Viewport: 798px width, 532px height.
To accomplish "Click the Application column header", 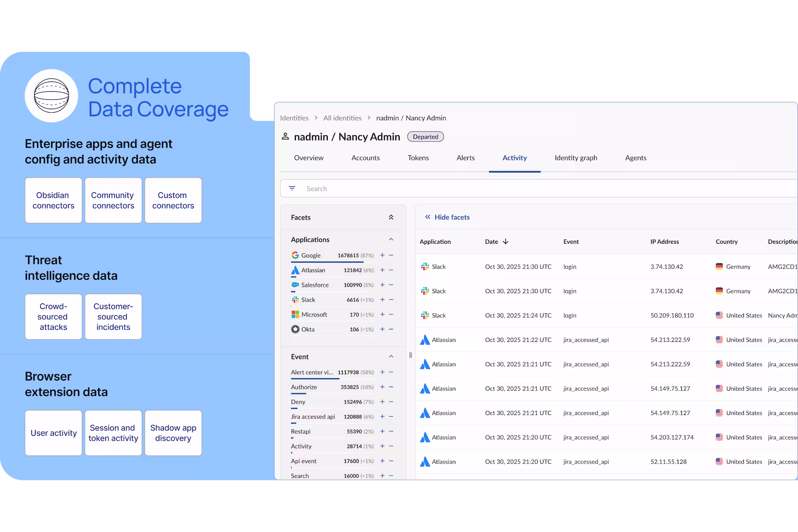I will (x=435, y=242).
